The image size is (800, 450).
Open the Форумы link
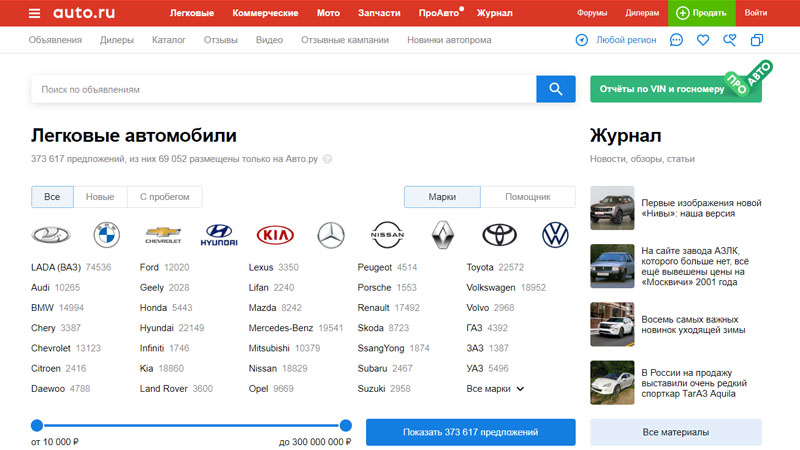pyautogui.click(x=592, y=13)
